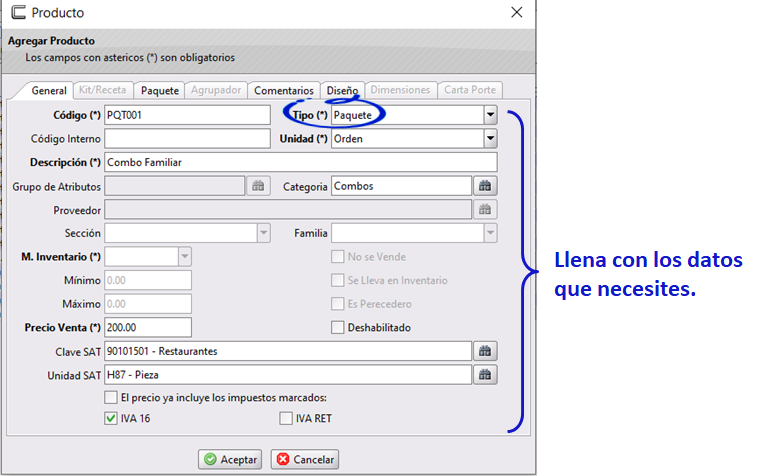Viewport: 763px width, 476px height.
Task: Check the No se Vende checkbox
Action: [337, 256]
